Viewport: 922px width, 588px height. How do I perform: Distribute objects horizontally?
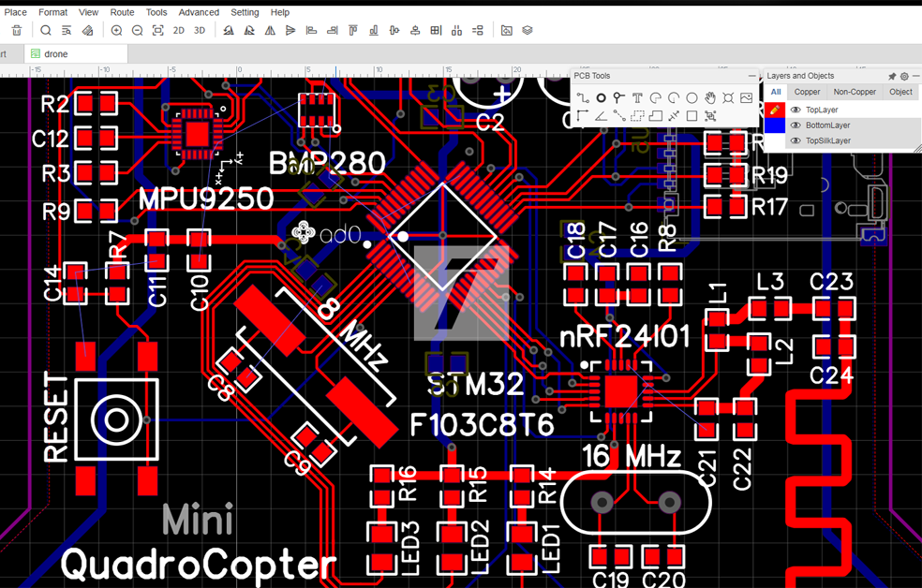point(456,31)
